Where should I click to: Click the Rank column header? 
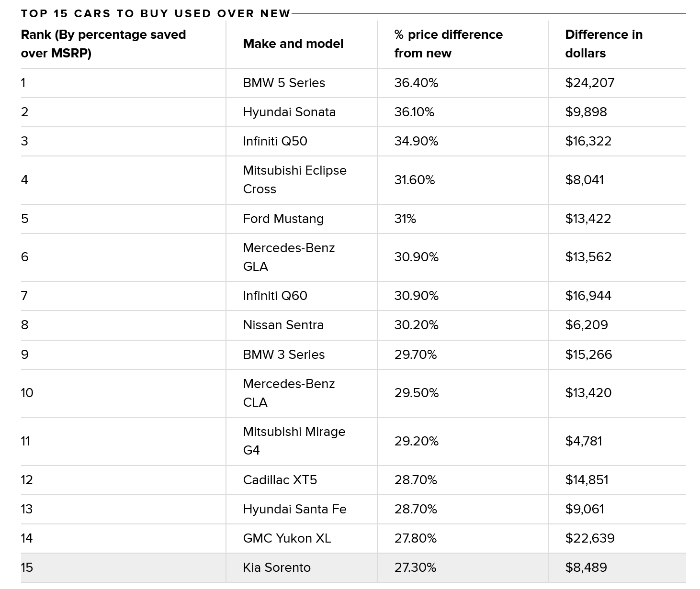(103, 44)
